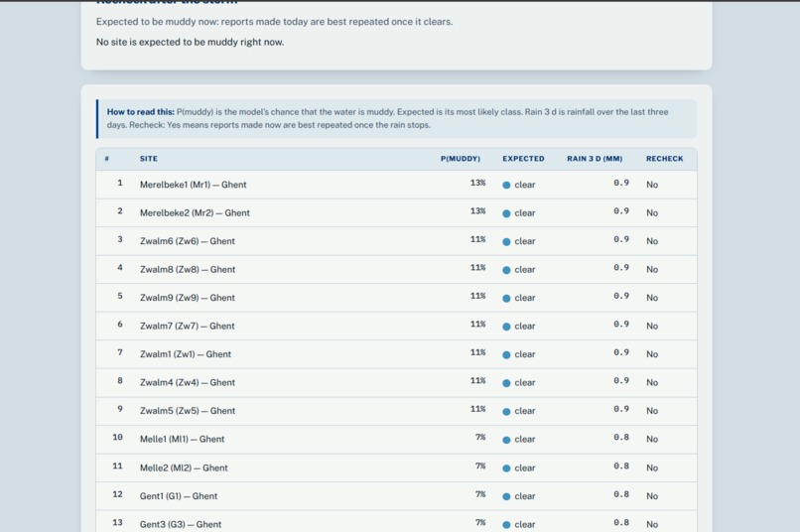
Task: Click the row number 12
Action: [x=117, y=494]
